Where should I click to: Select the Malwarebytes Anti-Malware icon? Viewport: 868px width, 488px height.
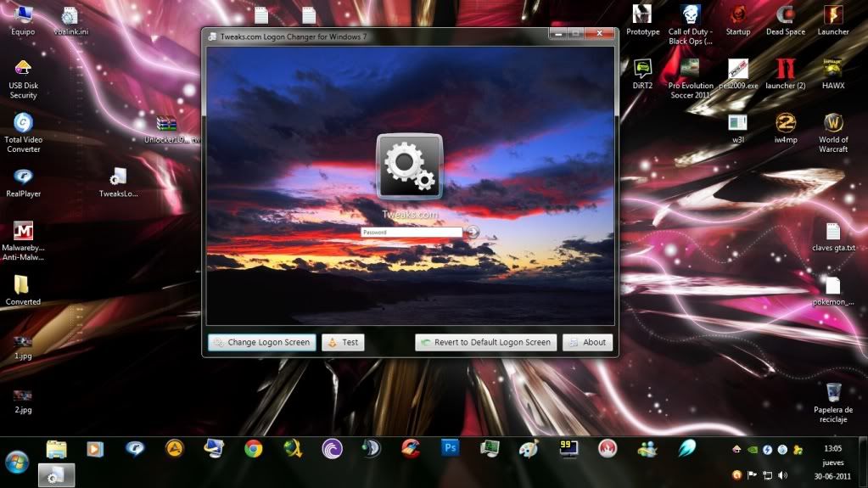coord(23,241)
